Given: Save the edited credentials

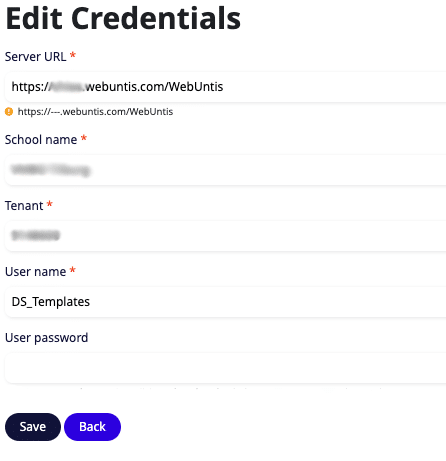Looking at the screenshot, I should click(x=33, y=427).
